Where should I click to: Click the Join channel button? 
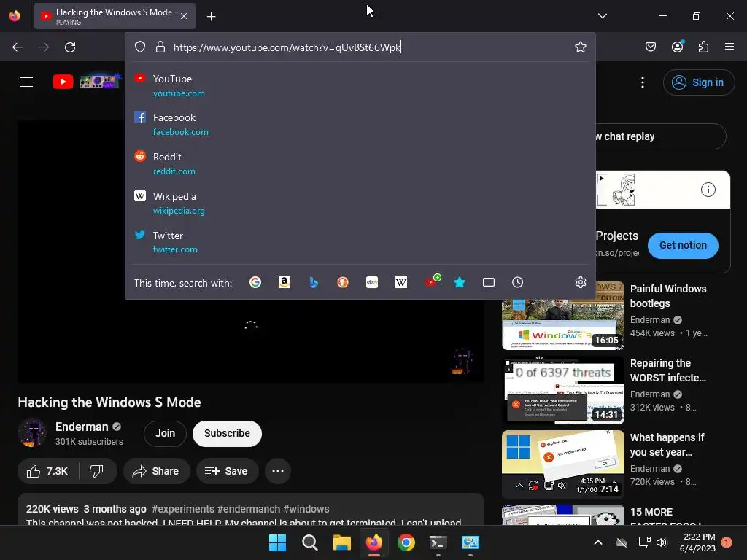165,433
